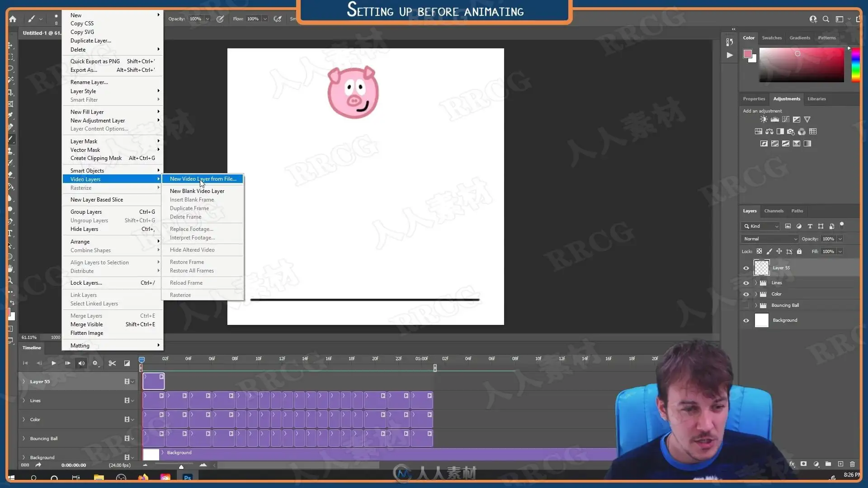Expand the Lines group in Layers panel
Image resolution: width=868 pixels, height=488 pixels.
pyautogui.click(x=755, y=283)
